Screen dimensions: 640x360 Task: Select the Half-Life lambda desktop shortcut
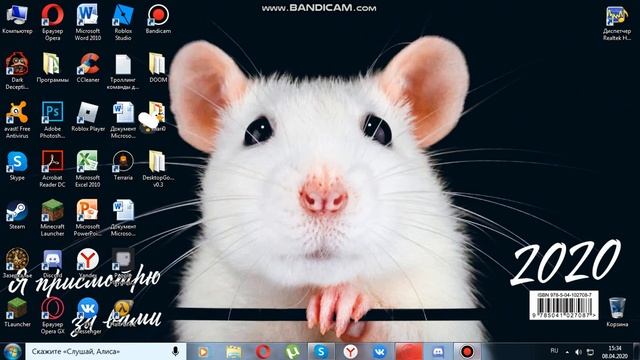click(123, 313)
